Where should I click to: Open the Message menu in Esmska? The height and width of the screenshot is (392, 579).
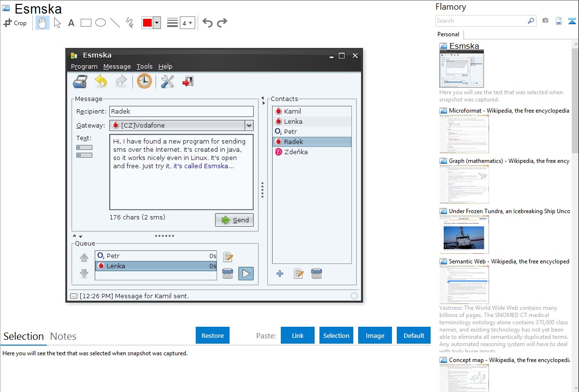(117, 67)
